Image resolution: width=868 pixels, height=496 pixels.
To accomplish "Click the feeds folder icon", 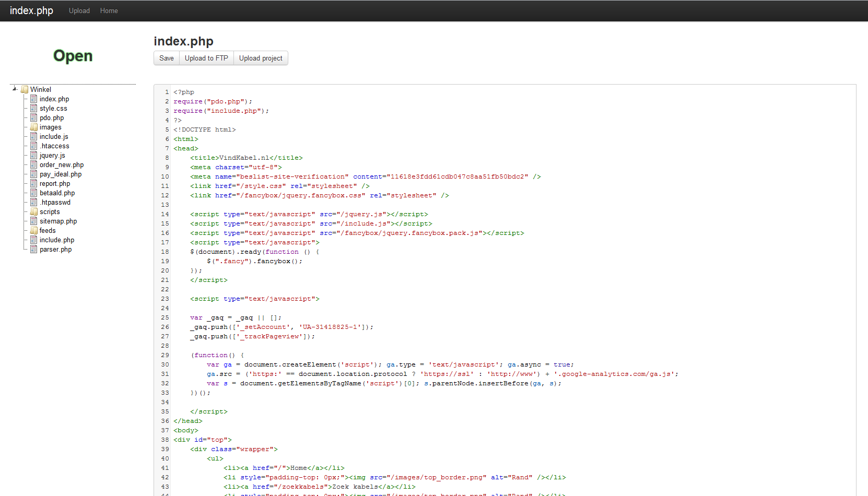I will click(x=34, y=230).
